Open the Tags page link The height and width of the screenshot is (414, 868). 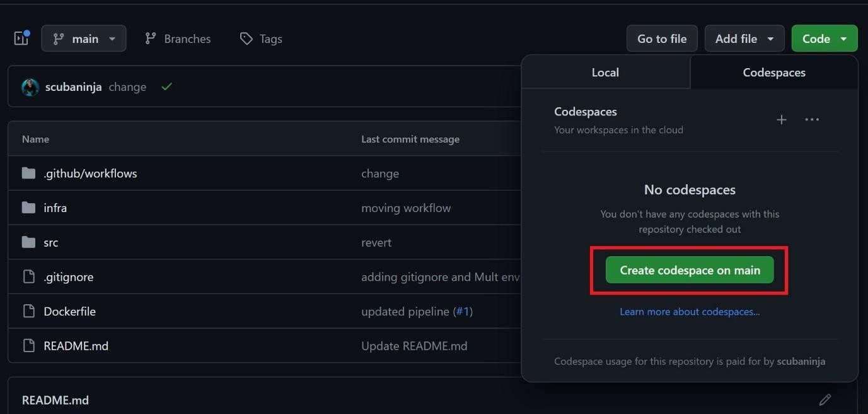[x=261, y=38]
